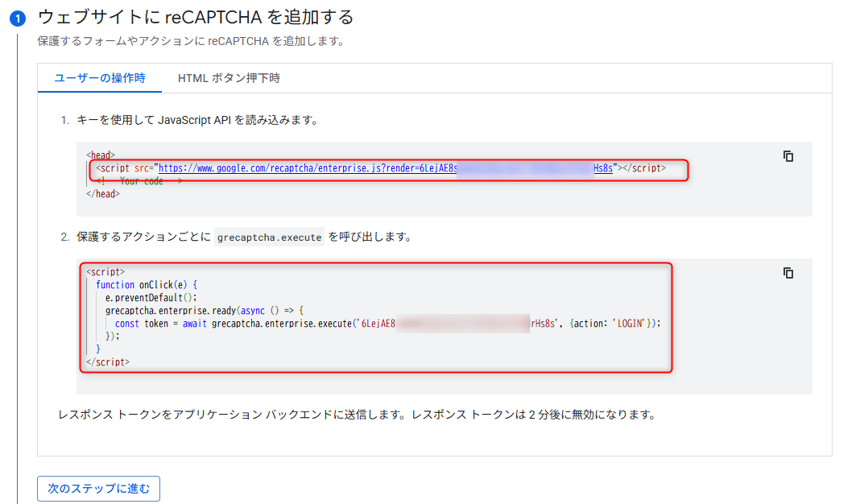Click the e.preventDefault() code line
This screenshot has height=504, width=860.
point(151,298)
